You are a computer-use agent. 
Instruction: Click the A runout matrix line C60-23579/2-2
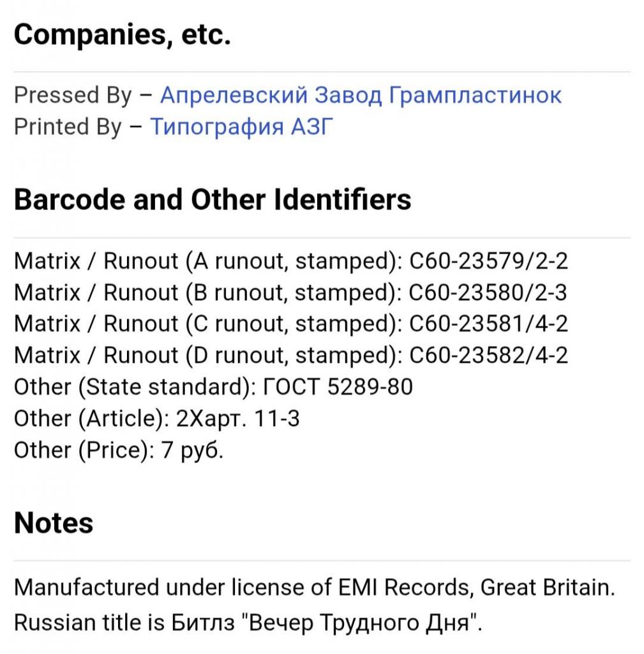pos(291,262)
